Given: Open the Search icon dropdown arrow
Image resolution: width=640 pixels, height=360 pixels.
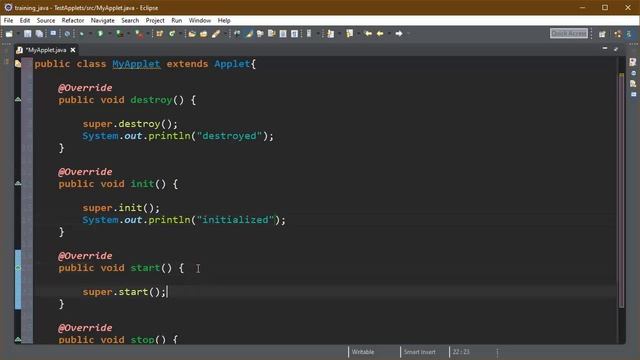Looking at the screenshot, I should pyautogui.click(x=224, y=33).
